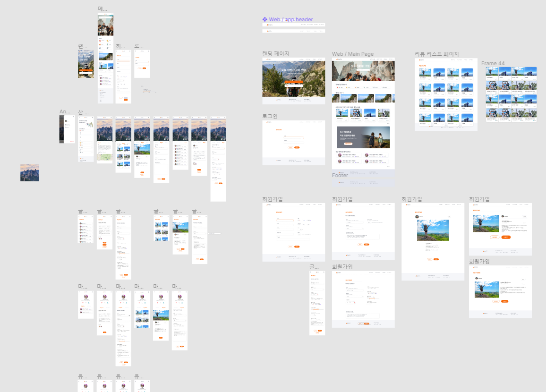
Task: Click the hikers hero image in Web / Main Page
Action: (x=363, y=71)
